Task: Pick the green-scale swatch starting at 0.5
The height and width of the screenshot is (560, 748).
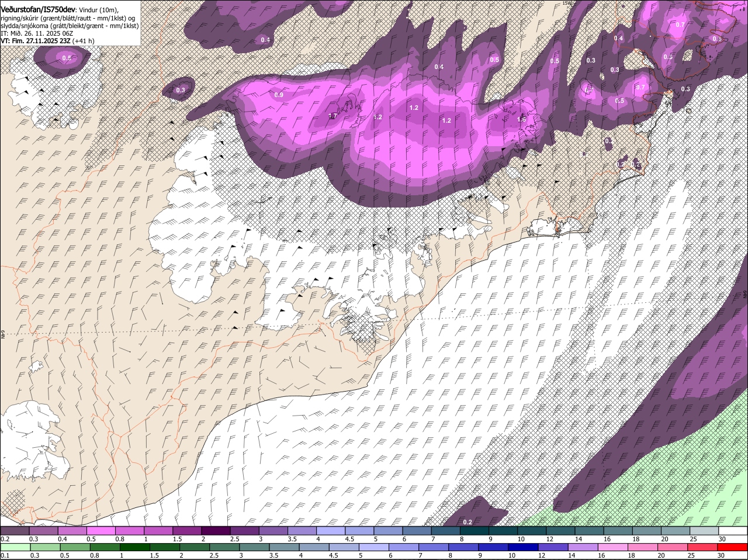Action: (x=75, y=548)
